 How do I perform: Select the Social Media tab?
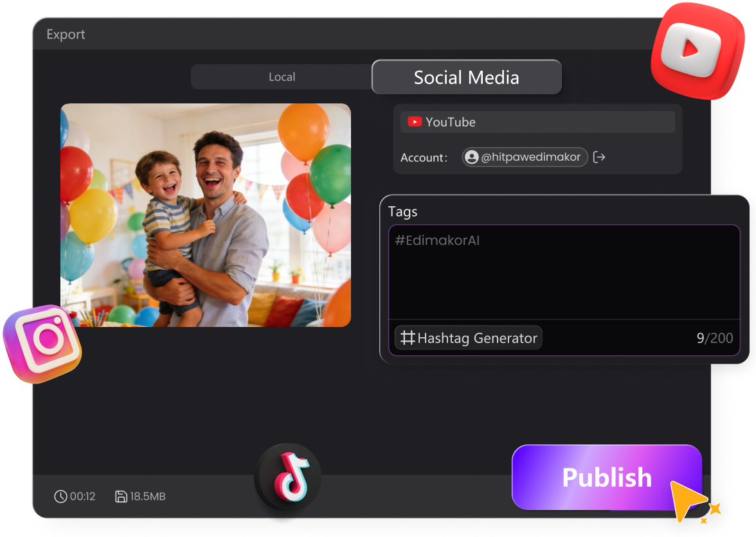tap(466, 77)
